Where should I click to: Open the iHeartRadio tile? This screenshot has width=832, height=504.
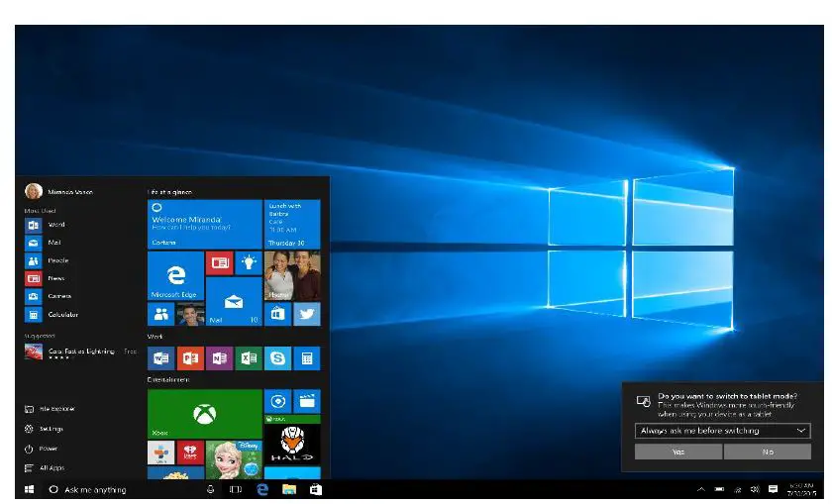click(190, 453)
